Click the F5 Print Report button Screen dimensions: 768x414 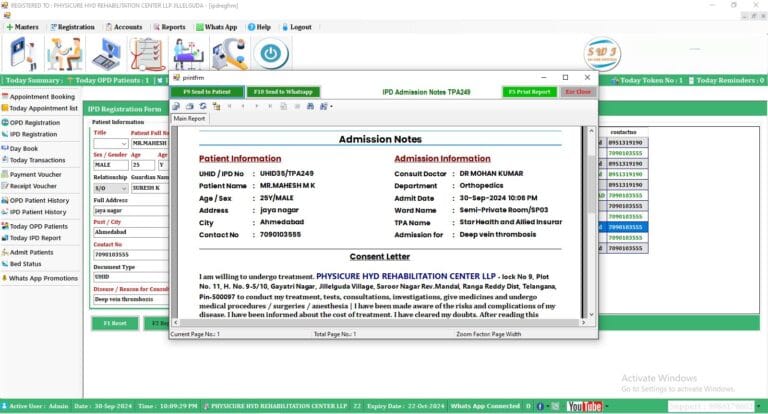pos(529,92)
